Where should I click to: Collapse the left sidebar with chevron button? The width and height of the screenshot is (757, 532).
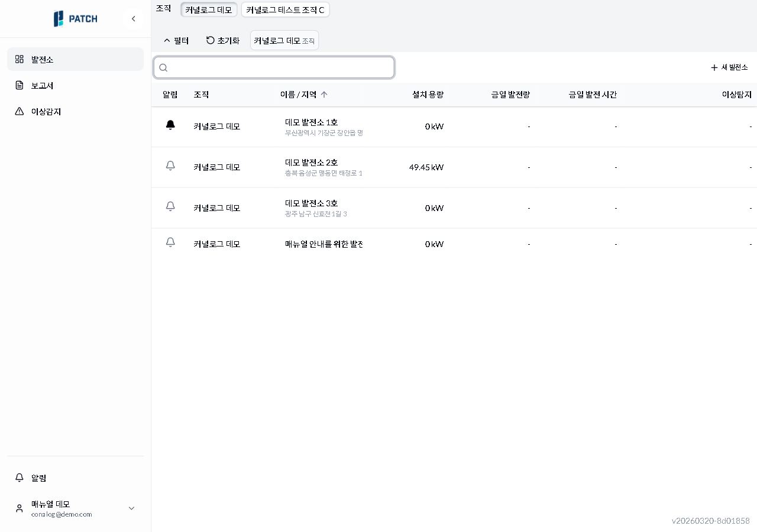pyautogui.click(x=134, y=18)
